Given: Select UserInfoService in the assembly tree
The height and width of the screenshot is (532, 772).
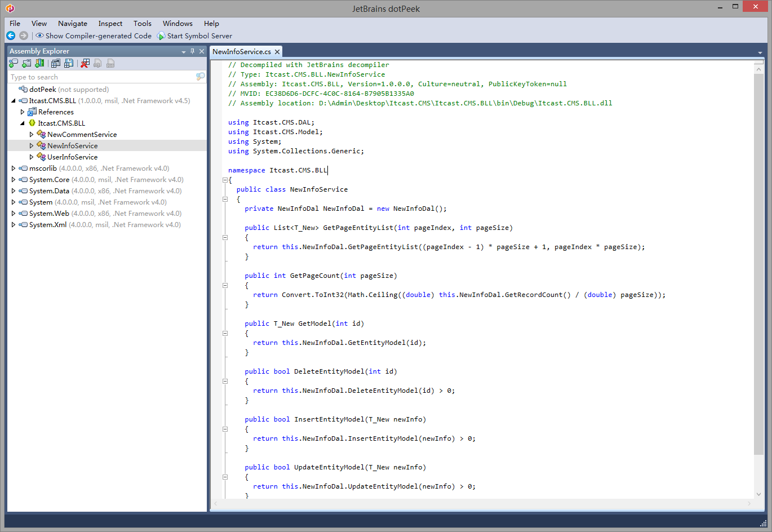Looking at the screenshot, I should coord(72,157).
